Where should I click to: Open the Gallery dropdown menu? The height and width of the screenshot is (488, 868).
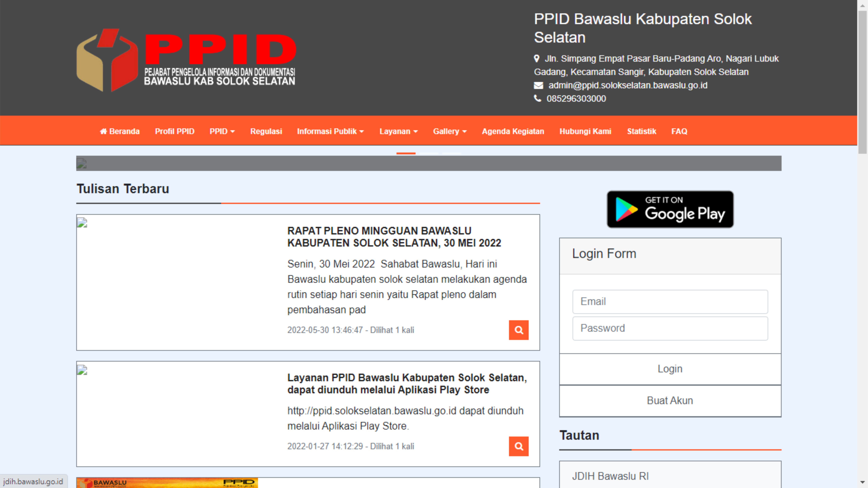[x=450, y=131]
